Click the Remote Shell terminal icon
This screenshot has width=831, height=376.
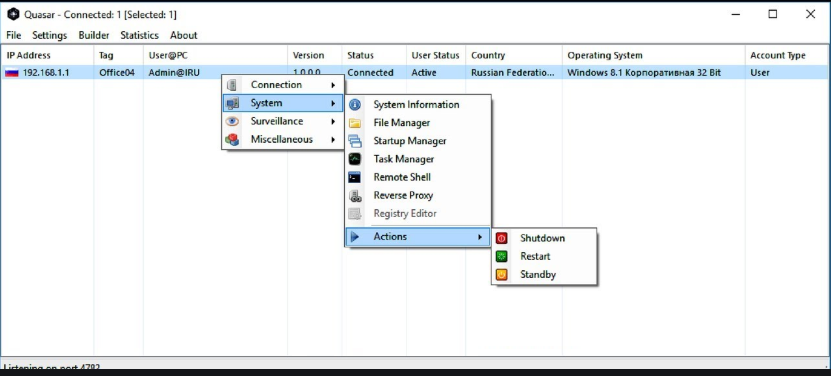pos(355,177)
